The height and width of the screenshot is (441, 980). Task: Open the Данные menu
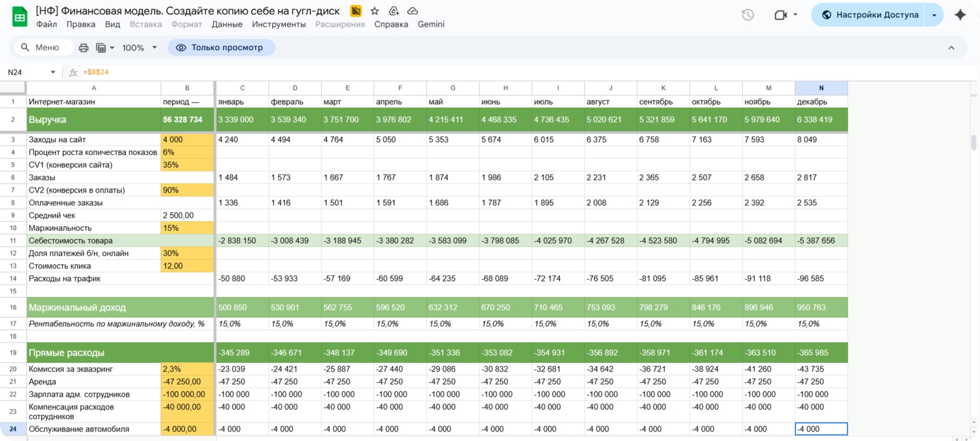point(227,24)
